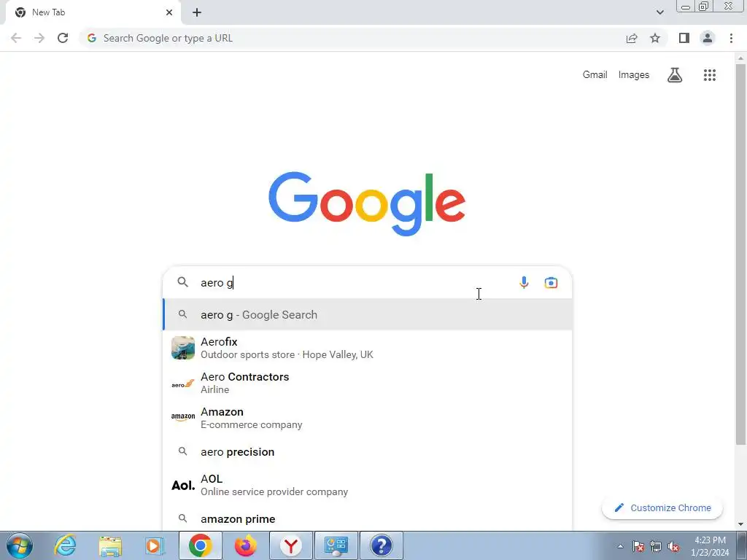Open the Search Labs flask icon

click(675, 75)
